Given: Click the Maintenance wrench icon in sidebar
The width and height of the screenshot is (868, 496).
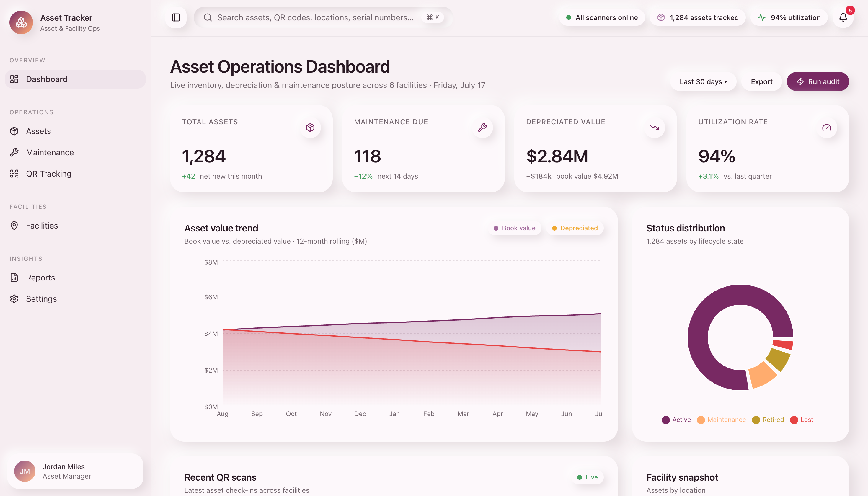Looking at the screenshot, I should tap(14, 152).
